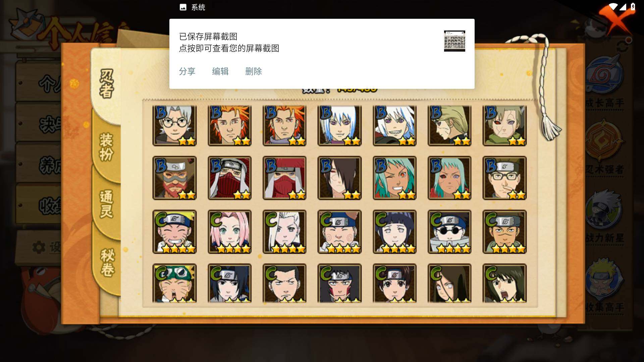
Task: Tap 分享 in the screenshot notification
Action: click(187, 71)
